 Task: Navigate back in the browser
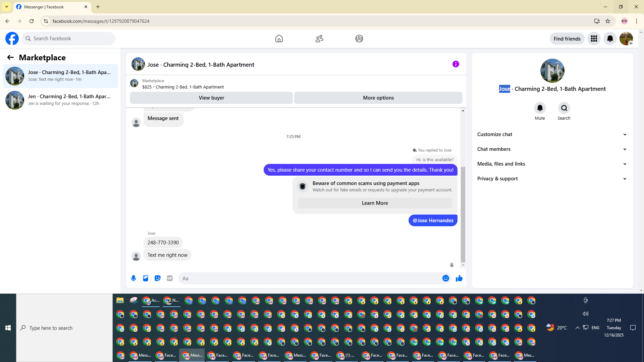7,21
